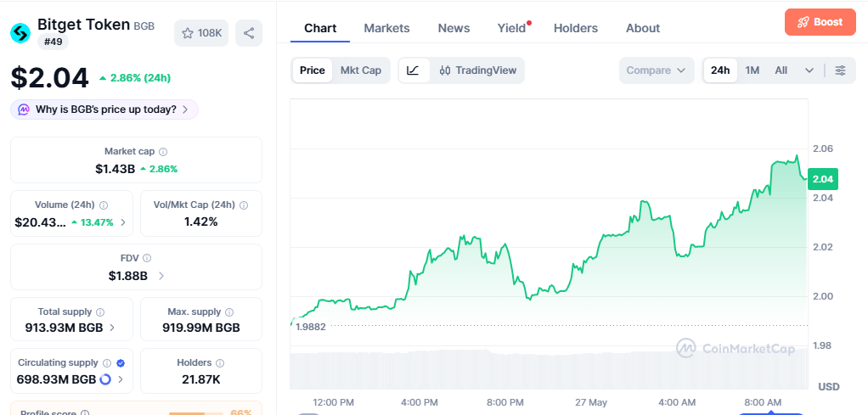
Task: Click the 698.93M BGB circulating supply value
Action: pyautogui.click(x=56, y=379)
